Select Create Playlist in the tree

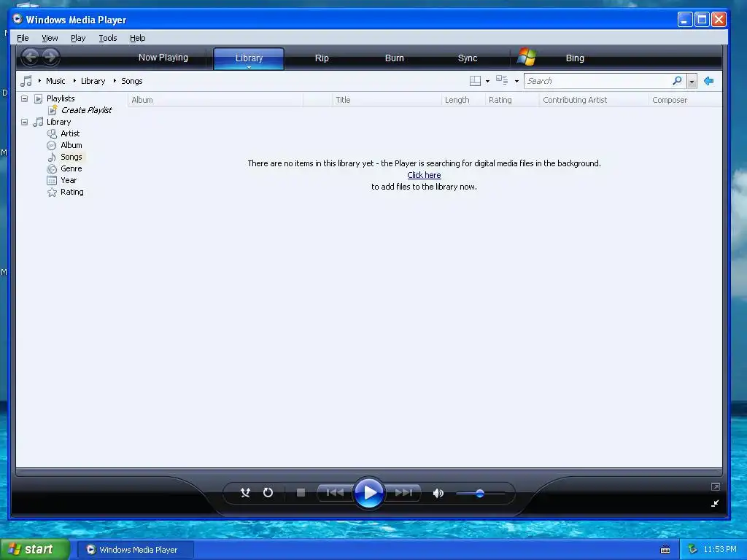[86, 110]
